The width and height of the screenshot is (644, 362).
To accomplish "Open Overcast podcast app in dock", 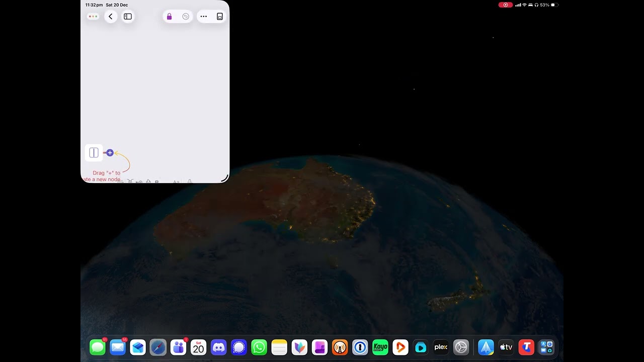I will coord(340,347).
